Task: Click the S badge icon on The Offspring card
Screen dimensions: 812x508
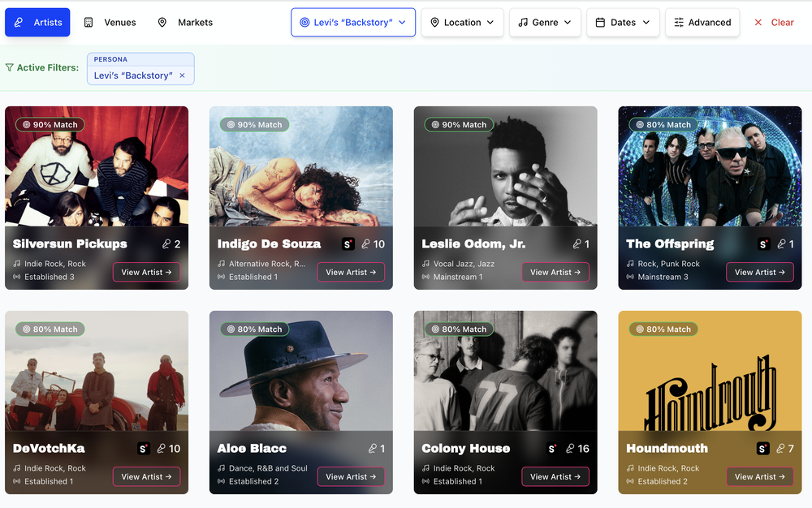Action: click(763, 243)
